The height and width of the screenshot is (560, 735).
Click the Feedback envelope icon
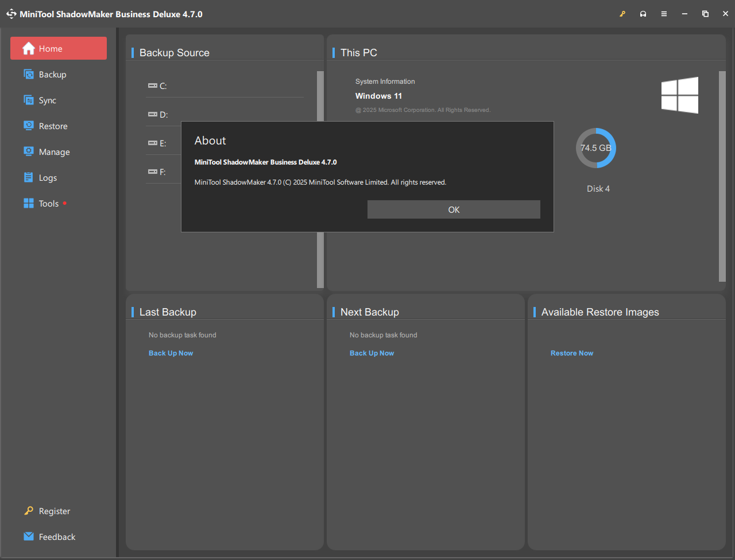pos(29,536)
